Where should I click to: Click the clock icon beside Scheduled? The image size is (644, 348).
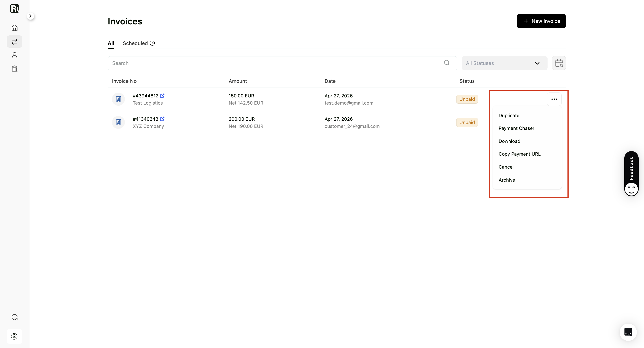pos(152,43)
